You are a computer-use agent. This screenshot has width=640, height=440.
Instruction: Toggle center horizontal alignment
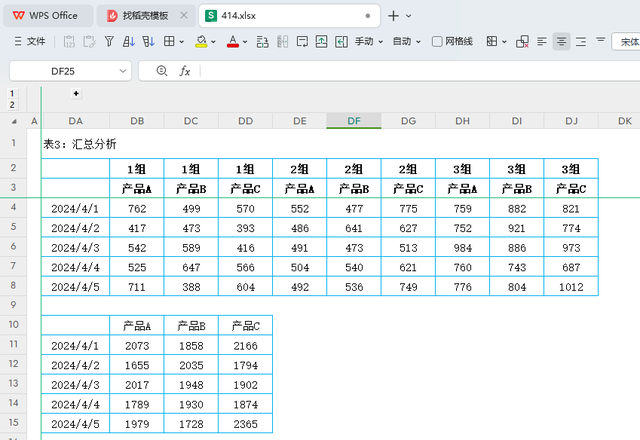point(562,41)
